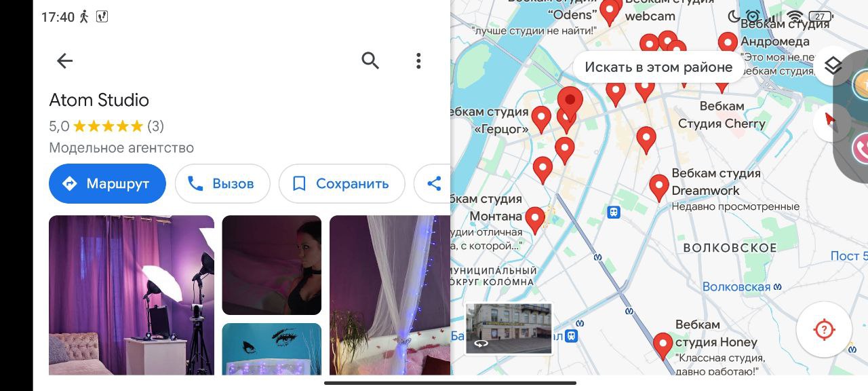This screenshot has height=391, width=868.
Task: Tap the share icon button
Action: tap(433, 183)
